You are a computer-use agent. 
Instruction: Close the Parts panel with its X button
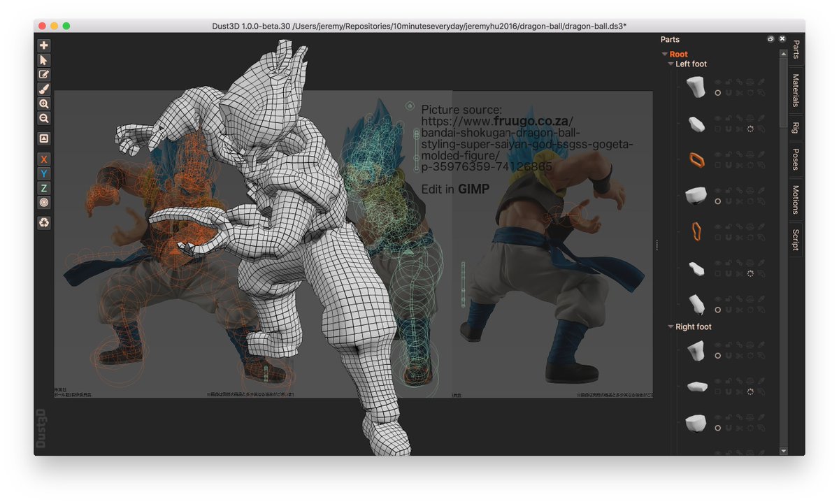[x=782, y=39]
